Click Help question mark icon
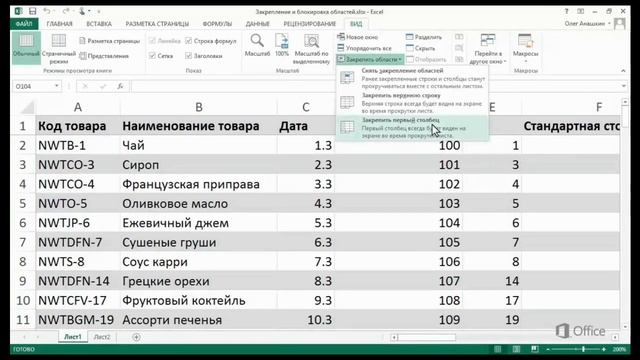 click(566, 11)
